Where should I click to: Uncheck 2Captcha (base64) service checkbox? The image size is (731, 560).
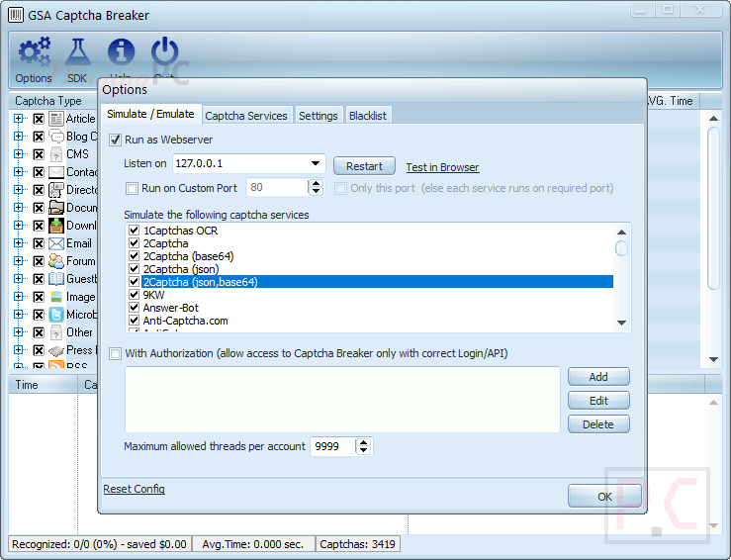(x=135, y=256)
